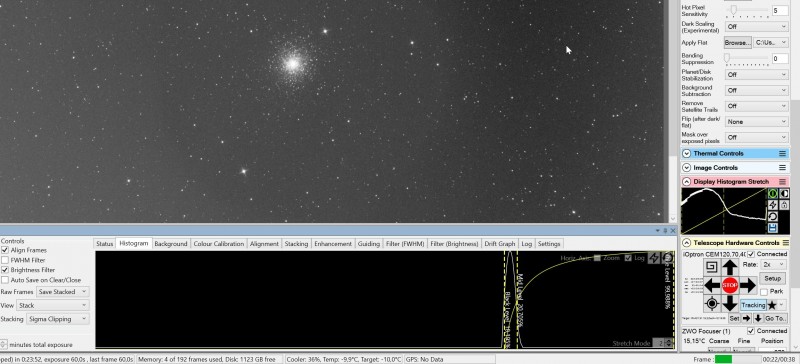
Task: Open the mount Rate 2x dropdown
Action: pos(772,265)
